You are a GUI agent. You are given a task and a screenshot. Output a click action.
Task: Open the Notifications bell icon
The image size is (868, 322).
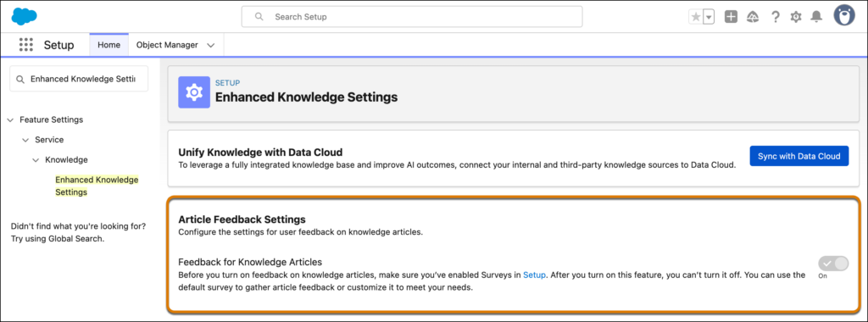tap(816, 17)
